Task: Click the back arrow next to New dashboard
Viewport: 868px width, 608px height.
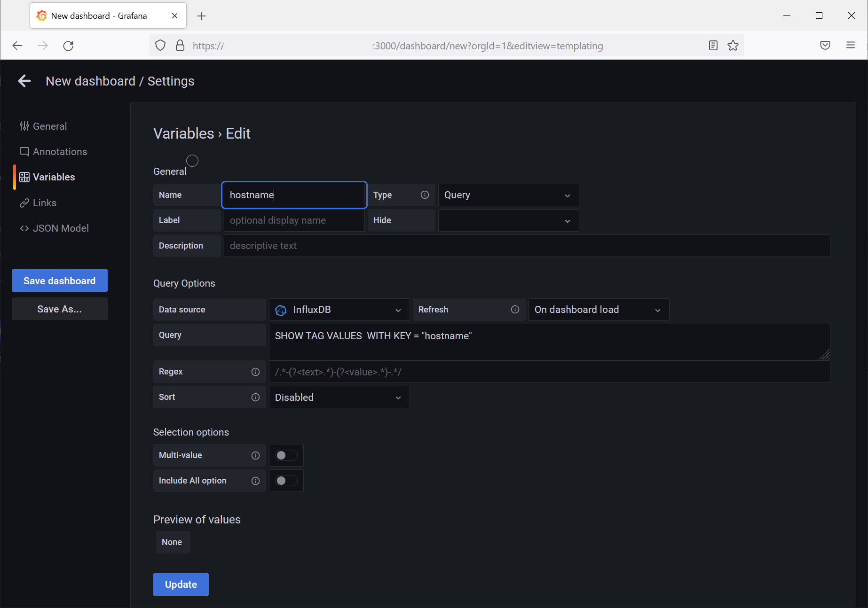Action: [x=24, y=81]
